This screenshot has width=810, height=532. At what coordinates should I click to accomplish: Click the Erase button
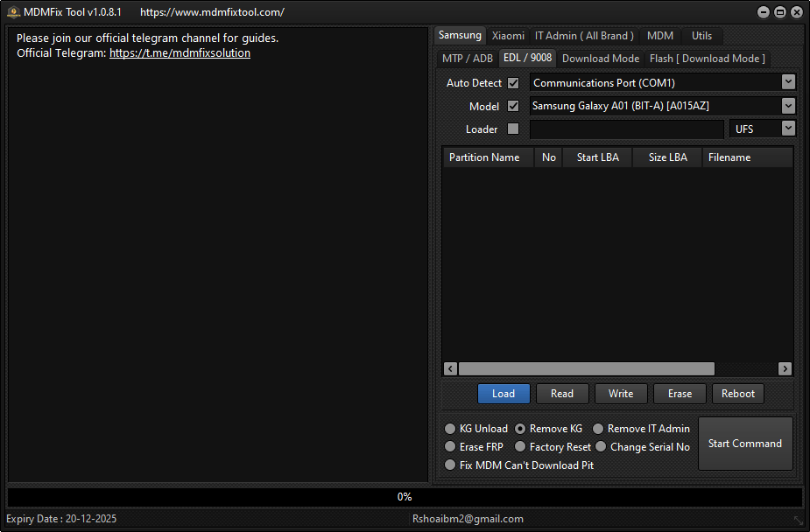tap(680, 394)
